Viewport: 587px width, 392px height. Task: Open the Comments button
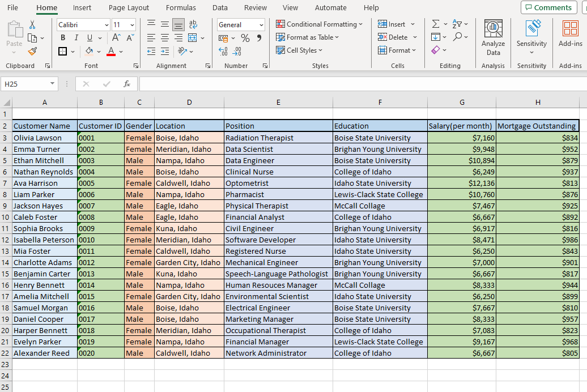coord(548,7)
